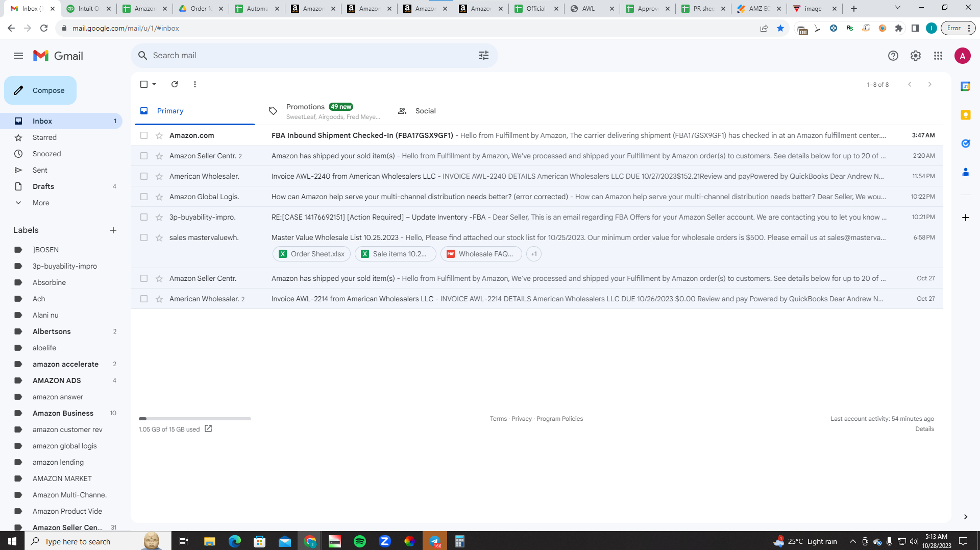Screen dimensions: 980x550
Task: Open Google Tasks side panel icon
Action: (965, 144)
